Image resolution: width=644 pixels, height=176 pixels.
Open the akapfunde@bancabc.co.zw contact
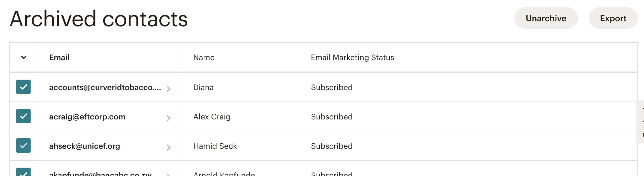coord(100,174)
